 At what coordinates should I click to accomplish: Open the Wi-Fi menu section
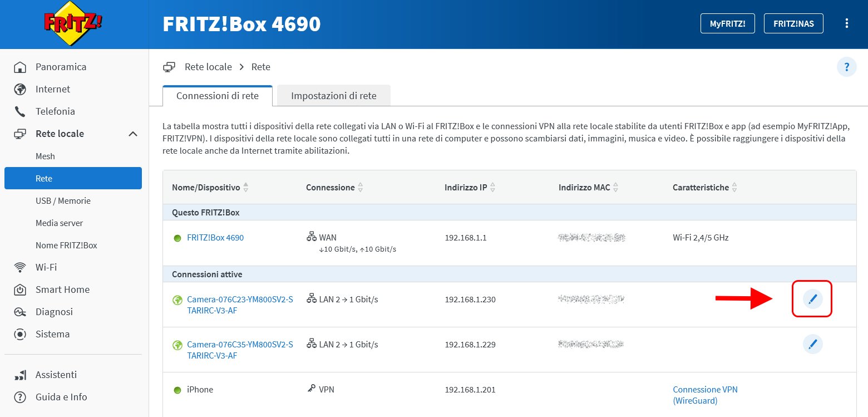pos(46,267)
